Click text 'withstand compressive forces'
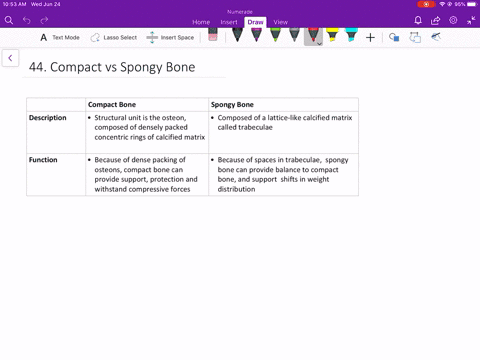The width and height of the screenshot is (480, 360). point(142,189)
